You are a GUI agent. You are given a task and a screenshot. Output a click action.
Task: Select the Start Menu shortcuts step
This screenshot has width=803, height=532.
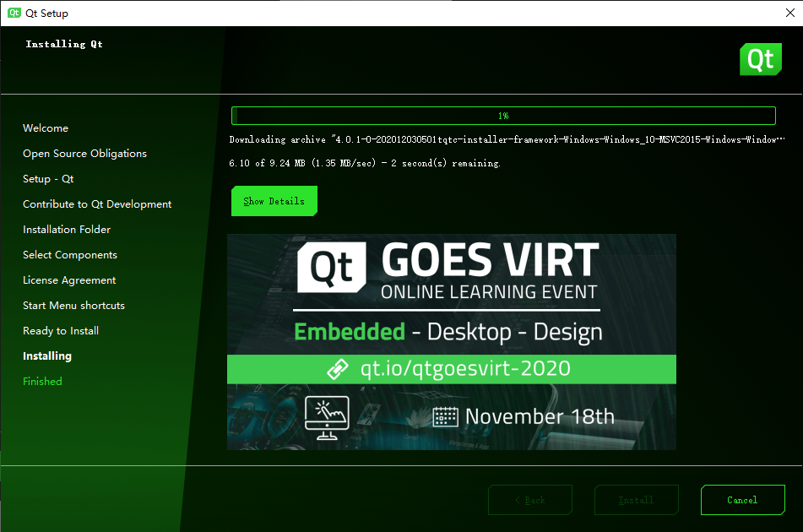(x=73, y=305)
